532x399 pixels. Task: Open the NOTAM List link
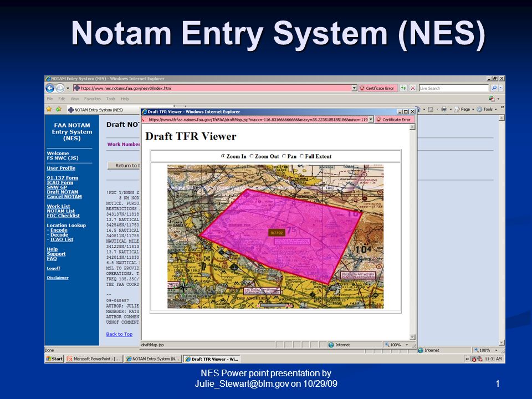[60, 211]
